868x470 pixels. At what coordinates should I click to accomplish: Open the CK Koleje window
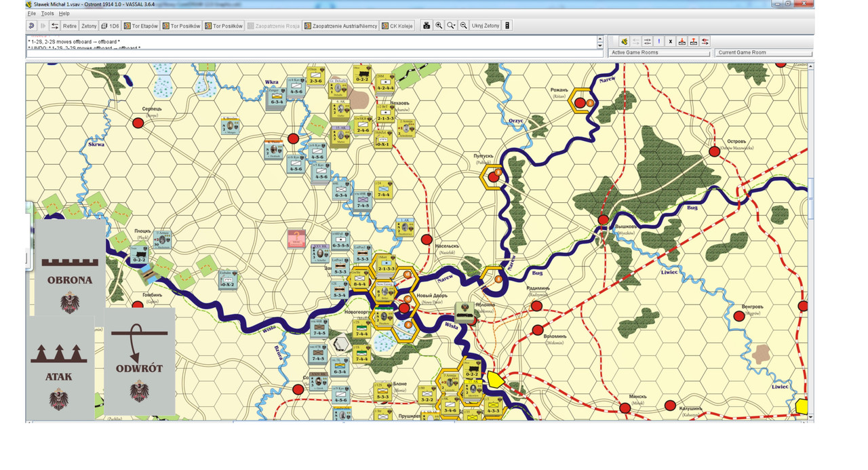click(x=397, y=26)
